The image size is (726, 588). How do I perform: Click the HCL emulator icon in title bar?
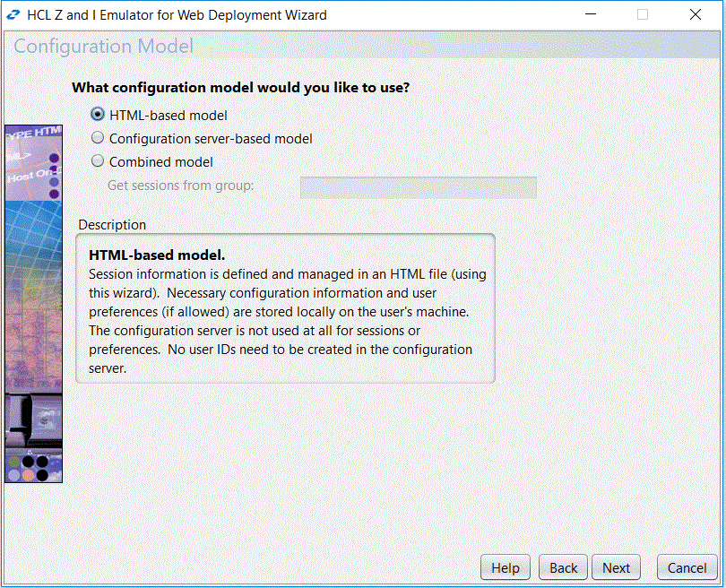point(14,14)
